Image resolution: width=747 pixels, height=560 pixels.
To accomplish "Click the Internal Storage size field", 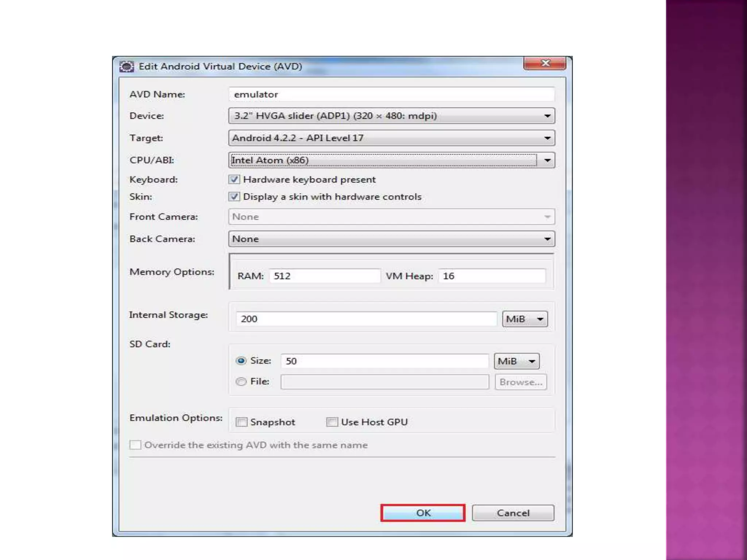I will pyautogui.click(x=366, y=319).
